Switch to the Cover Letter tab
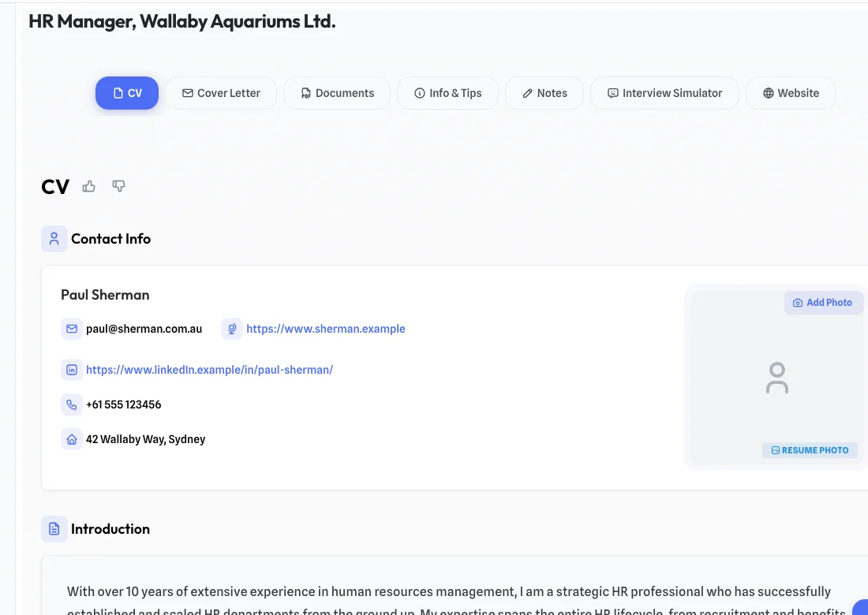The image size is (868, 615). (x=221, y=93)
